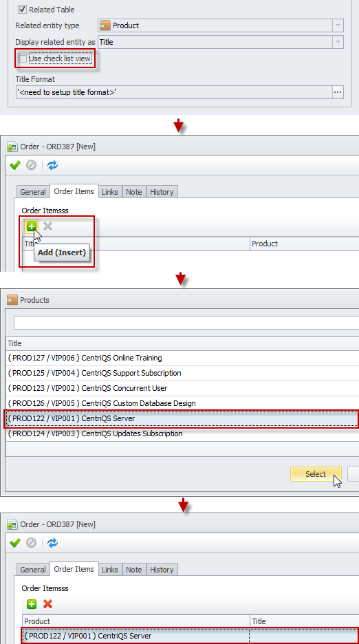
Task: Click the red delete X icon in the bottom Order window
Action: [x=47, y=604]
